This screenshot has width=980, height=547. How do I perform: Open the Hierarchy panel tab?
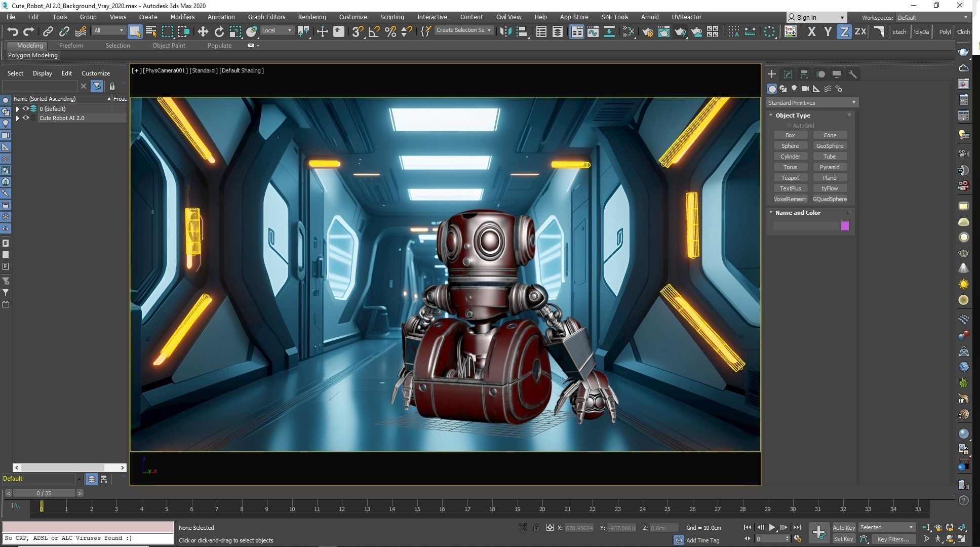(x=804, y=74)
